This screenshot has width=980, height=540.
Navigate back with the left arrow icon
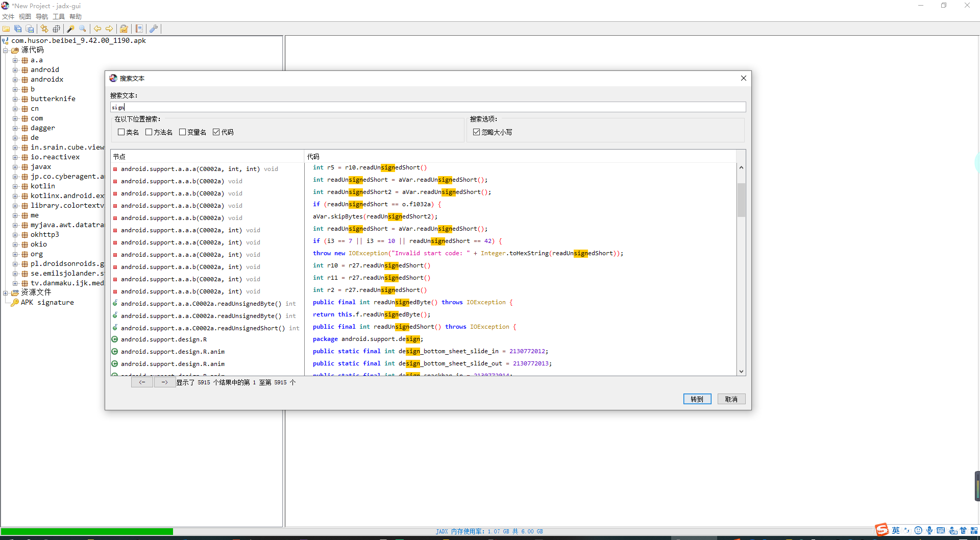pos(97,29)
